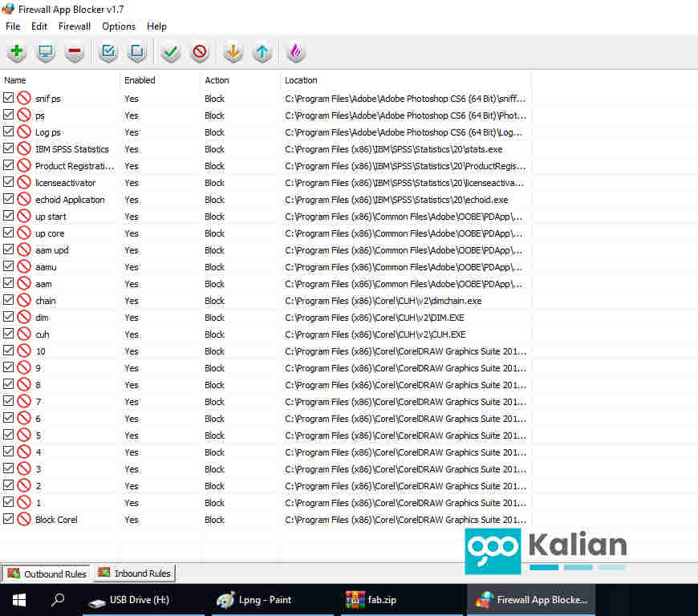Screen dimensions: 698x616
Task: Click the Firewall App Blocker taskbar button
Action: [x=530, y=600]
